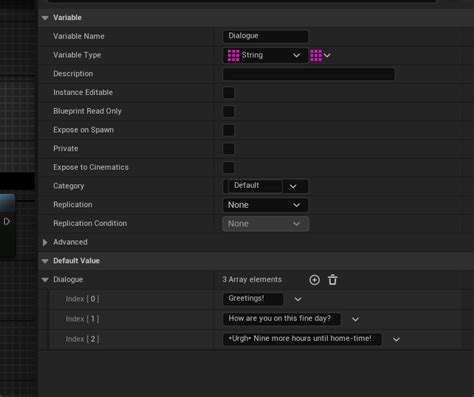Open the Variable Type String dropdown
Screen dimensions: 474x397
click(x=265, y=56)
